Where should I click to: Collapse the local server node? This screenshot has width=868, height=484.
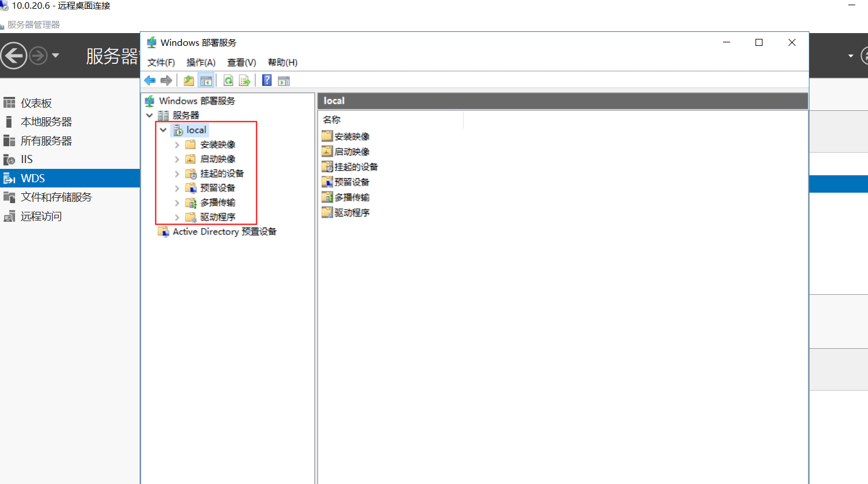coord(164,130)
